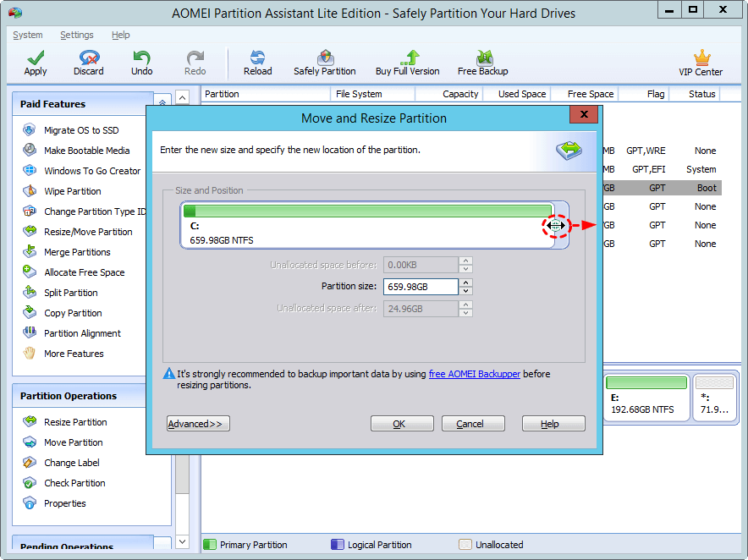Click the Apply checkmark icon
The width and height of the screenshot is (748, 560).
point(36,58)
